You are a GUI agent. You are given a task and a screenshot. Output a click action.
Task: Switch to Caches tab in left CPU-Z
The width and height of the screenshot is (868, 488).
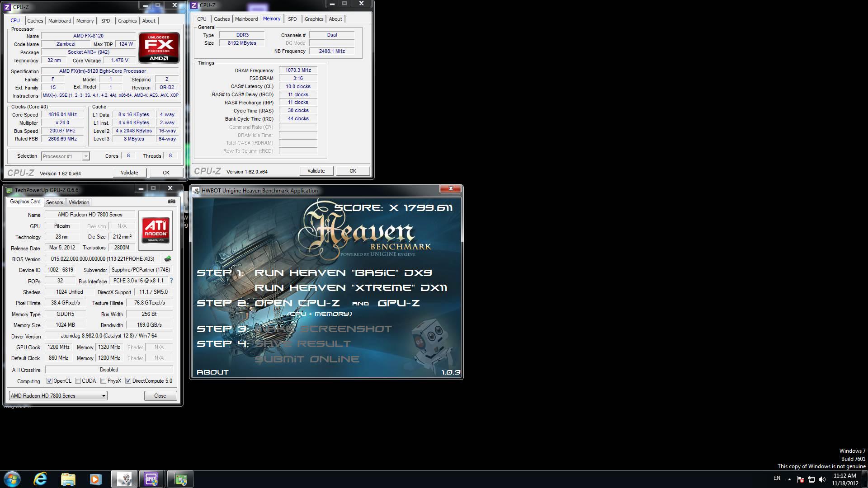pyautogui.click(x=35, y=21)
